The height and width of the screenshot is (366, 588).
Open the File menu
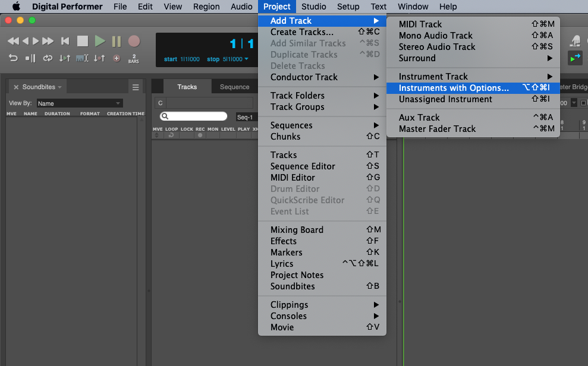(x=120, y=7)
